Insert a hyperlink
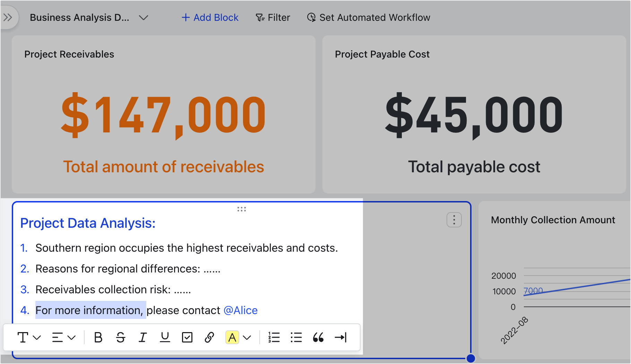631x364 pixels. [209, 337]
